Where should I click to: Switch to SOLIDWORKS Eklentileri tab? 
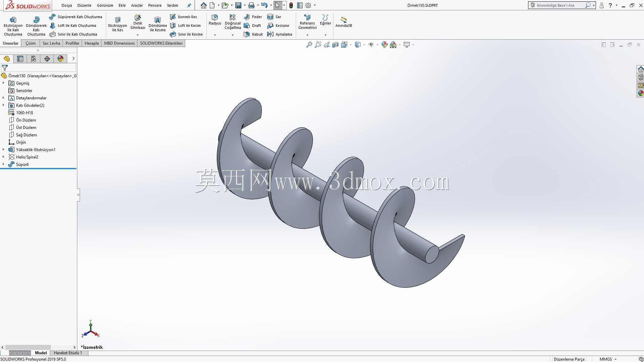161,43
